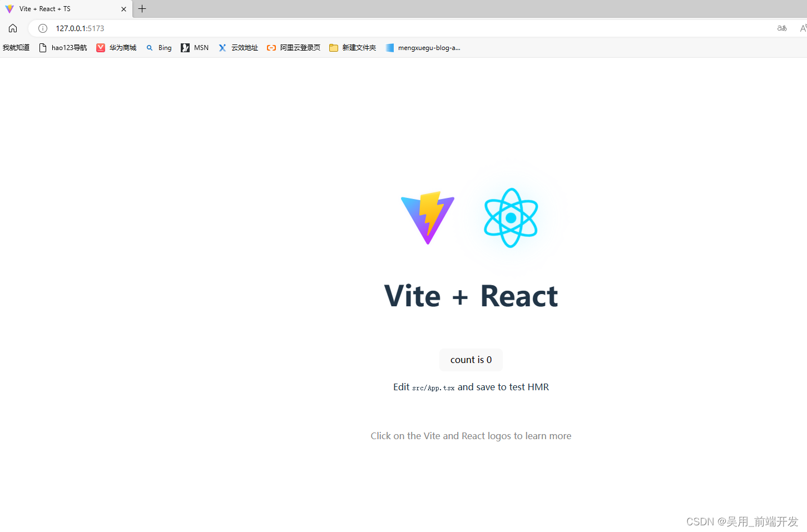Screen dimensions: 807x532
Task: Open the 我就知道 bookmark
Action: [16, 48]
